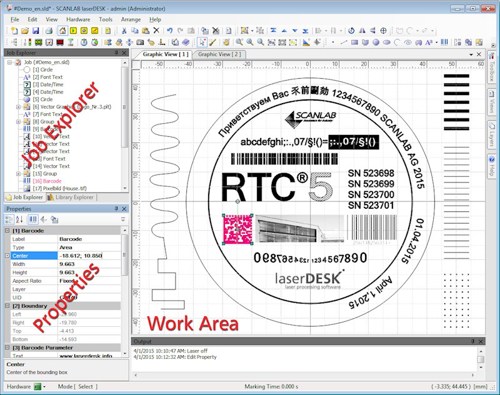
Task: Open the Tools menu
Action: [x=105, y=19]
